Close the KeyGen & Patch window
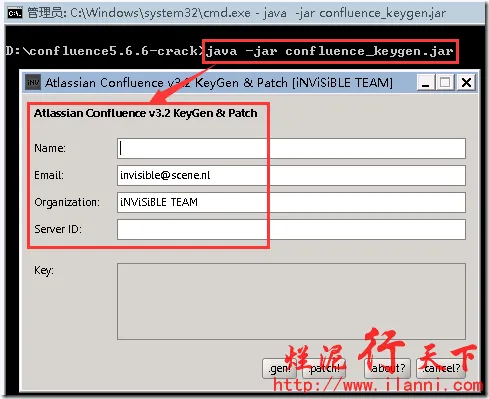489x399 pixels. click(x=466, y=83)
